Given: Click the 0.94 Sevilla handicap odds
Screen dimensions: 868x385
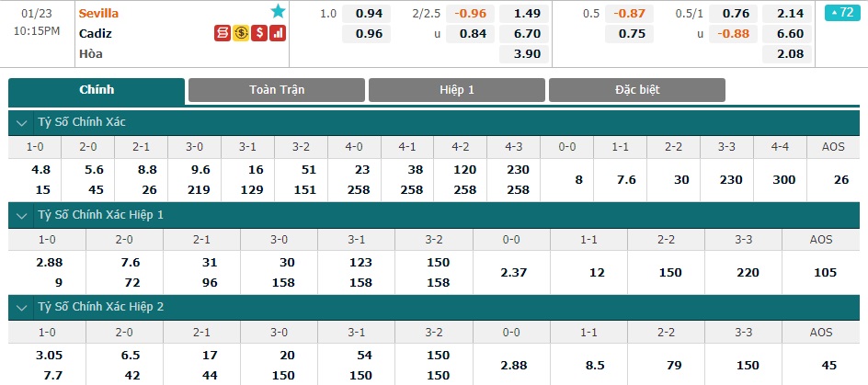Looking at the screenshot, I should (x=367, y=13).
